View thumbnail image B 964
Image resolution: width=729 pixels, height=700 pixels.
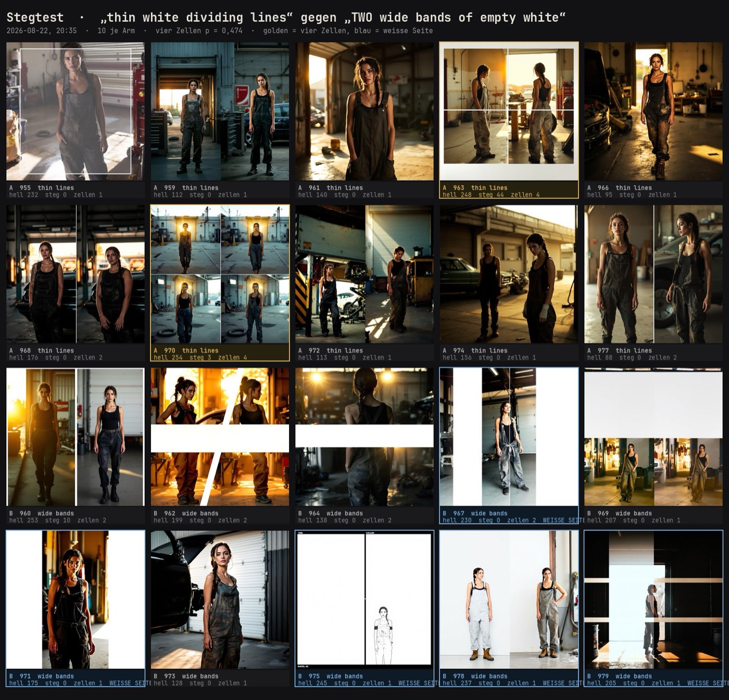tap(364, 437)
